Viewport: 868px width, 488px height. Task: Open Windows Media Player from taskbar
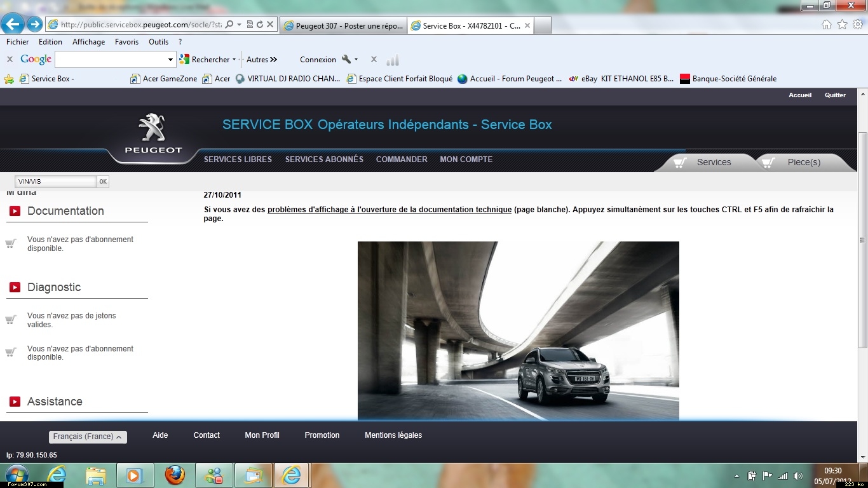tap(135, 475)
